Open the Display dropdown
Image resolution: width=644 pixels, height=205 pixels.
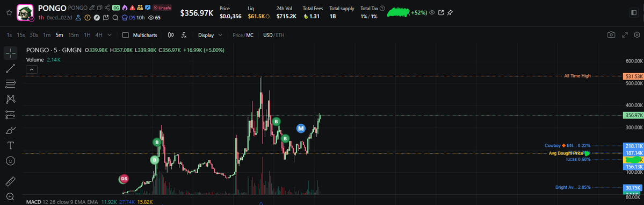(211, 35)
